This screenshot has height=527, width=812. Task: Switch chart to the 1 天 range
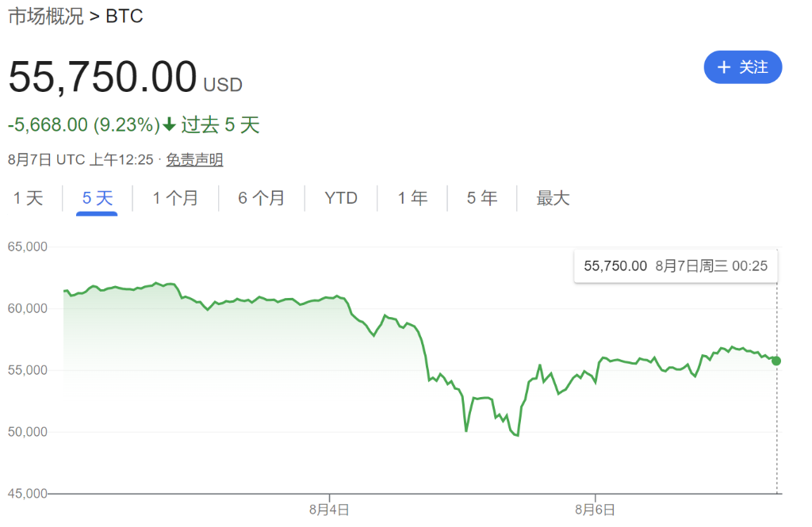coord(28,198)
